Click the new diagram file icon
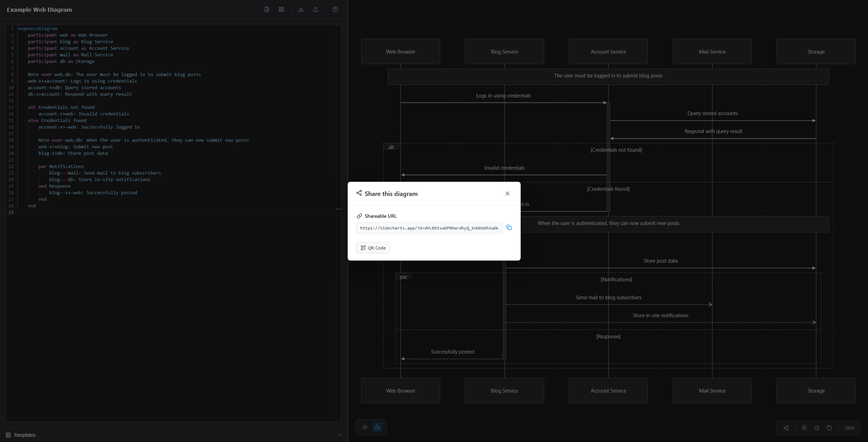Viewport: 868px width, 442px height. point(267,9)
